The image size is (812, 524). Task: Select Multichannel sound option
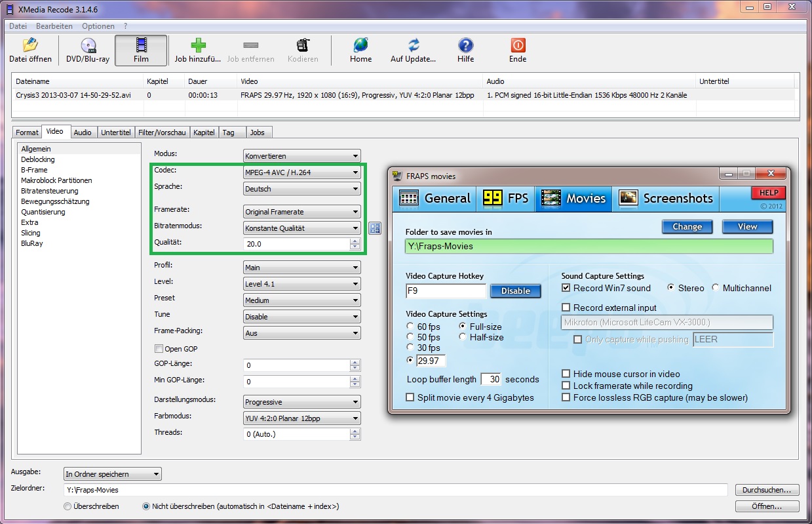716,288
